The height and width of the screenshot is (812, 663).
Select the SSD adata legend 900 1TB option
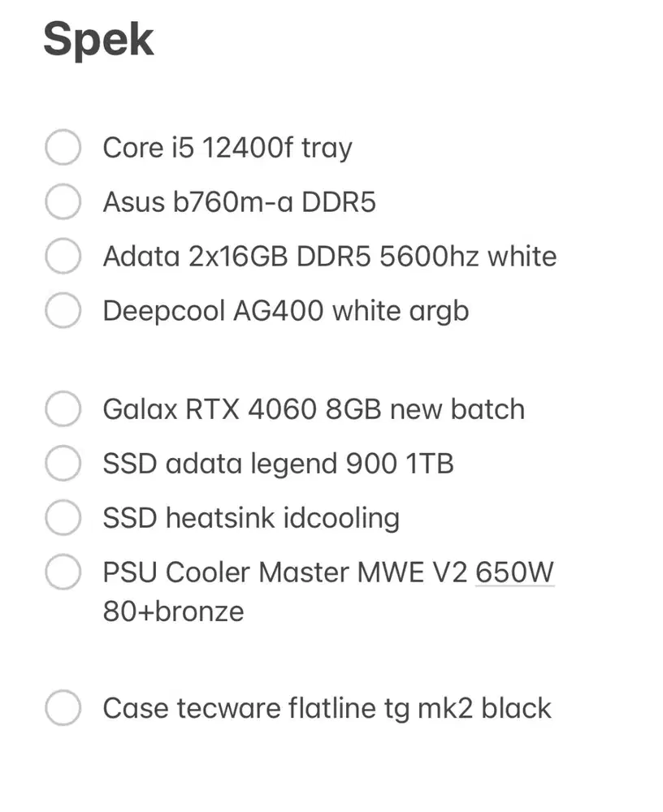[x=63, y=464]
